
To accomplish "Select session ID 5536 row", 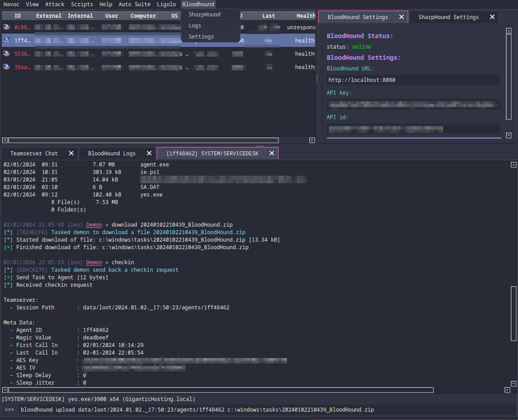I will click(158, 54).
